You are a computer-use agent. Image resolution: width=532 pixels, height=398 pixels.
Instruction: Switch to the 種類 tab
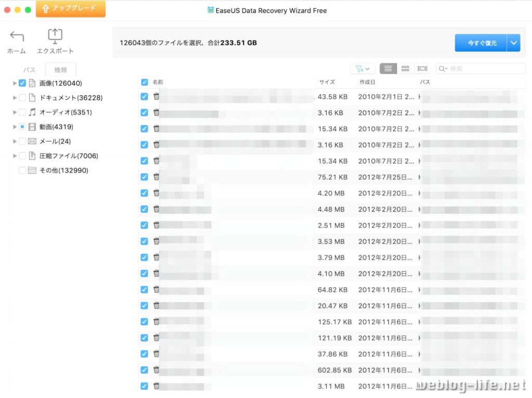(x=60, y=70)
